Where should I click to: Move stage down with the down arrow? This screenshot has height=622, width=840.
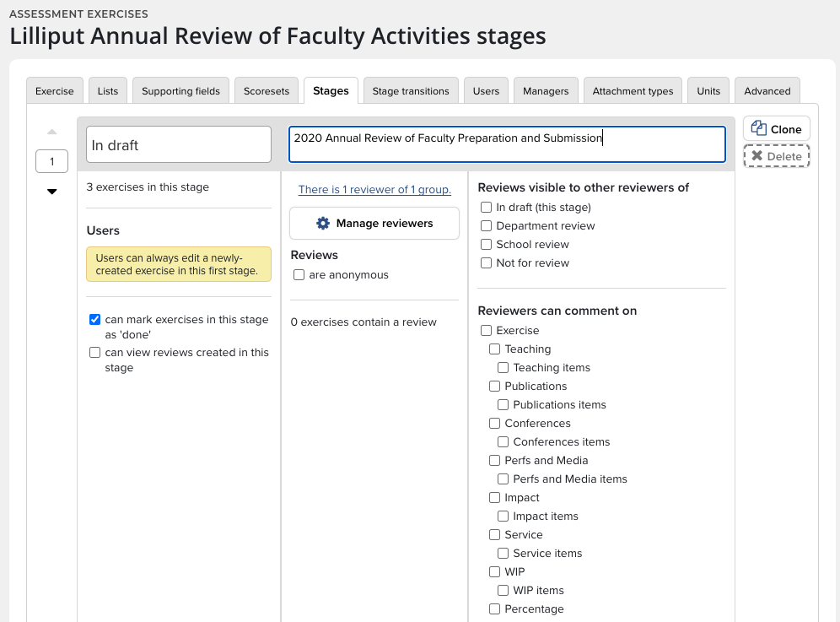52,192
